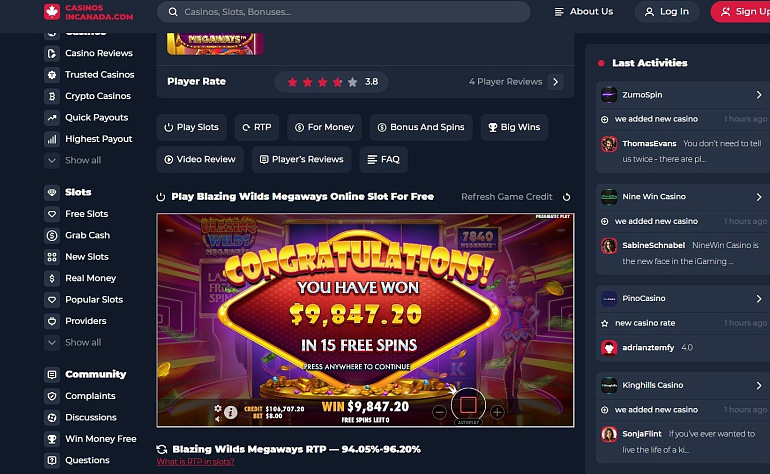770x474 pixels.
Task: Click the Grab Cash dollar icon
Action: point(52,235)
